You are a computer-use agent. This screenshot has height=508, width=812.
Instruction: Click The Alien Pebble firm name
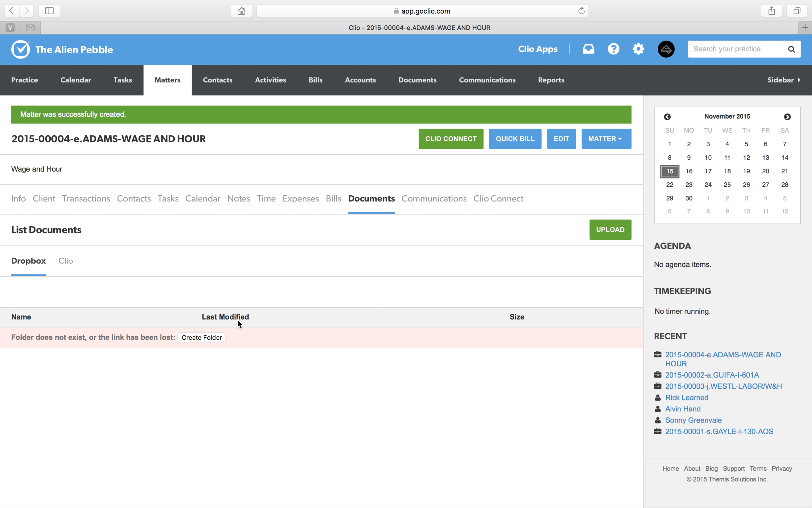74,50
